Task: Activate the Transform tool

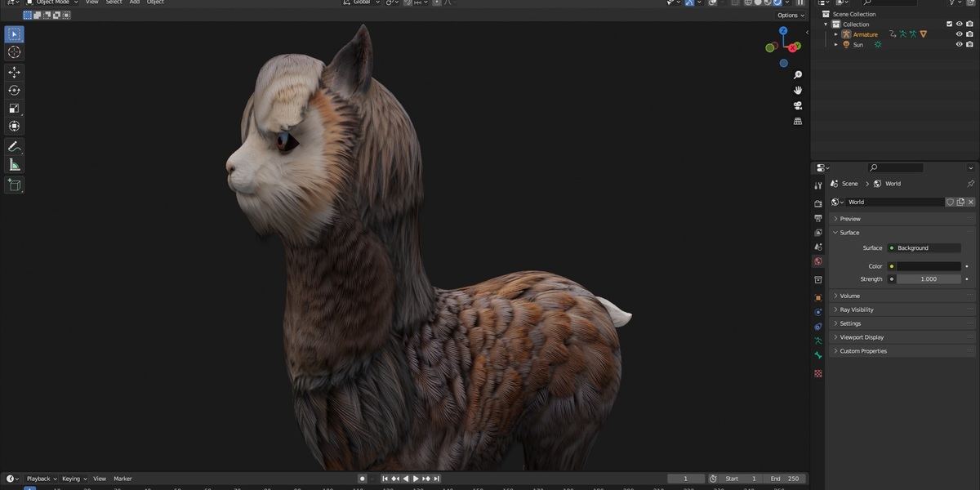Action: (14, 127)
